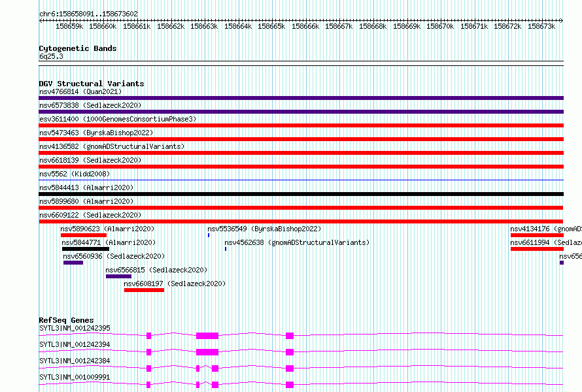Screen dimensions: 582x392
Task: Click the 158663k ruler tick label
Action: pyautogui.click(x=204, y=26)
